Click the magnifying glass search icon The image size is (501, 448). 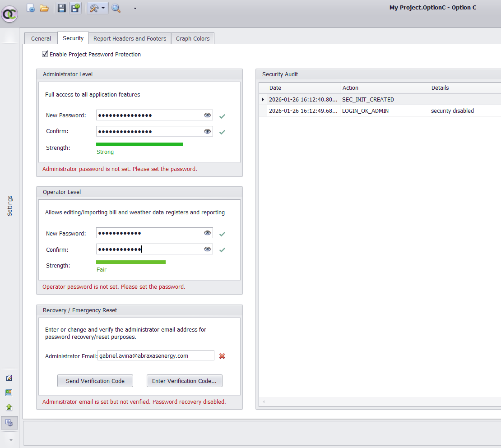(116, 8)
